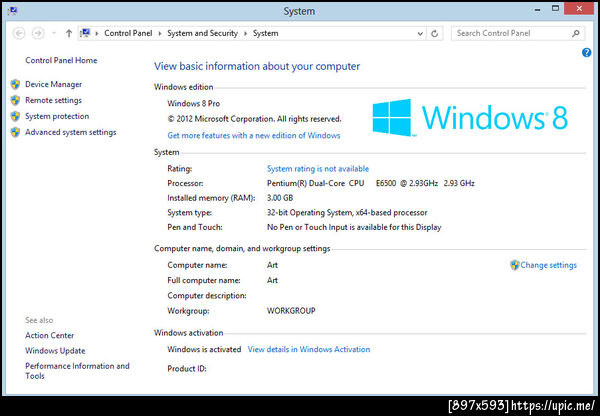The image size is (600, 416).
Task: Open Advanced system settings
Action: (x=71, y=132)
